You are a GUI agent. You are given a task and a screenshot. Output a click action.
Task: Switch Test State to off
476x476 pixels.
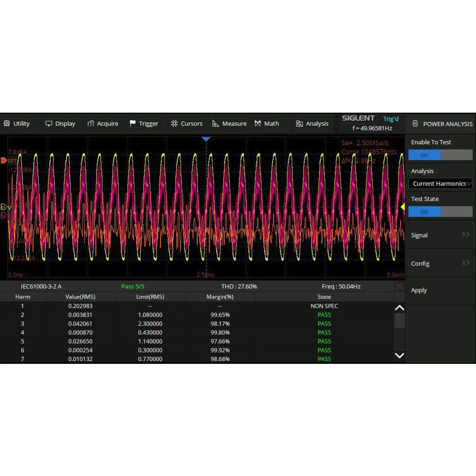coord(456,212)
